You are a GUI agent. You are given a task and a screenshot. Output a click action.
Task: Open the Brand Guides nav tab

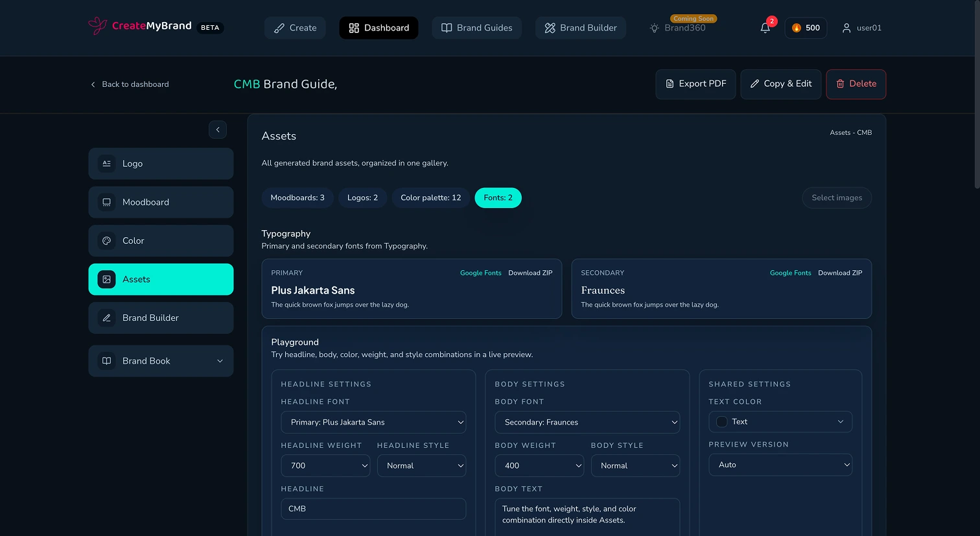tap(476, 28)
